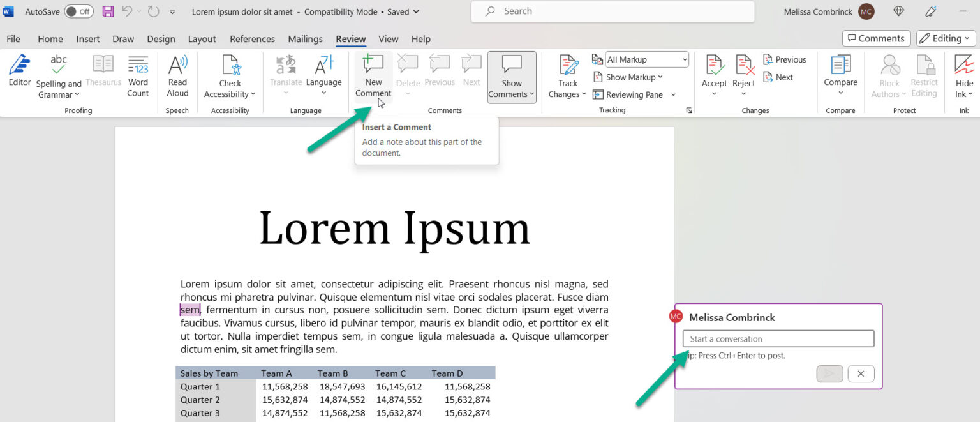Expand Customize Quick Access Toolbar arrow
This screenshot has height=422, width=980.
click(x=173, y=12)
